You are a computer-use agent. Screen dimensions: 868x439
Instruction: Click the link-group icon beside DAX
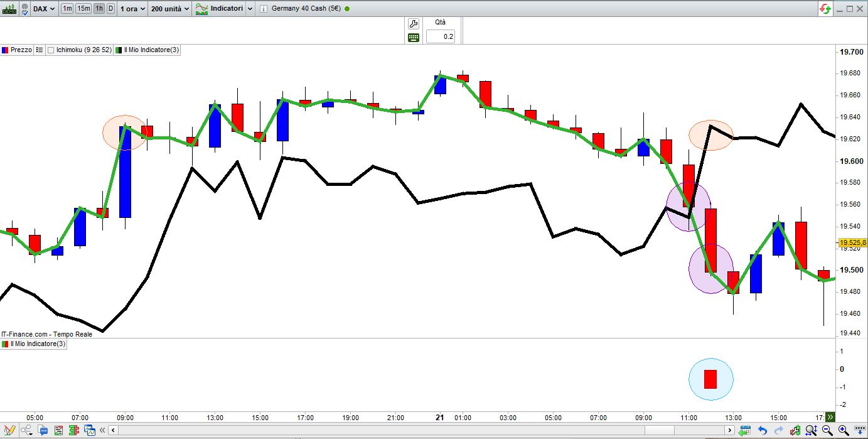click(x=24, y=9)
